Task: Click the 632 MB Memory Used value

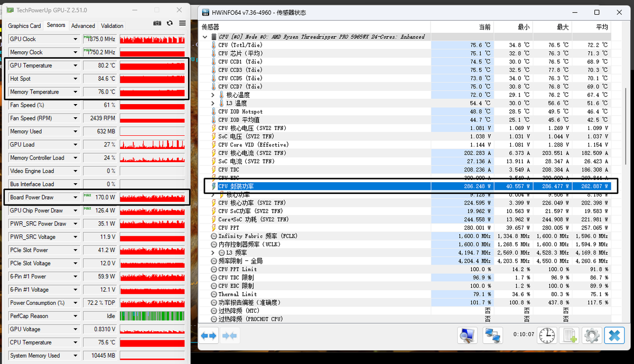Action: pyautogui.click(x=99, y=132)
